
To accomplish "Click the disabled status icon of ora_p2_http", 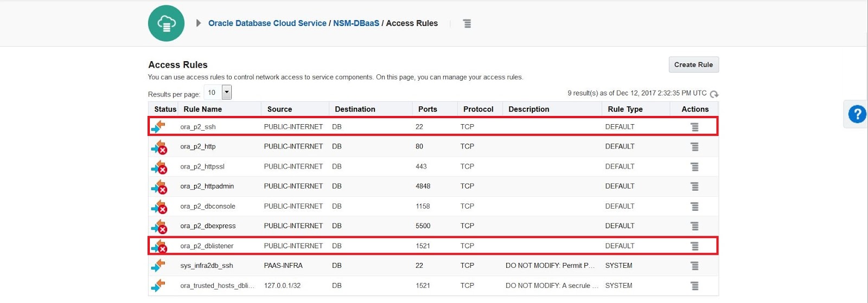I will 159,147.
